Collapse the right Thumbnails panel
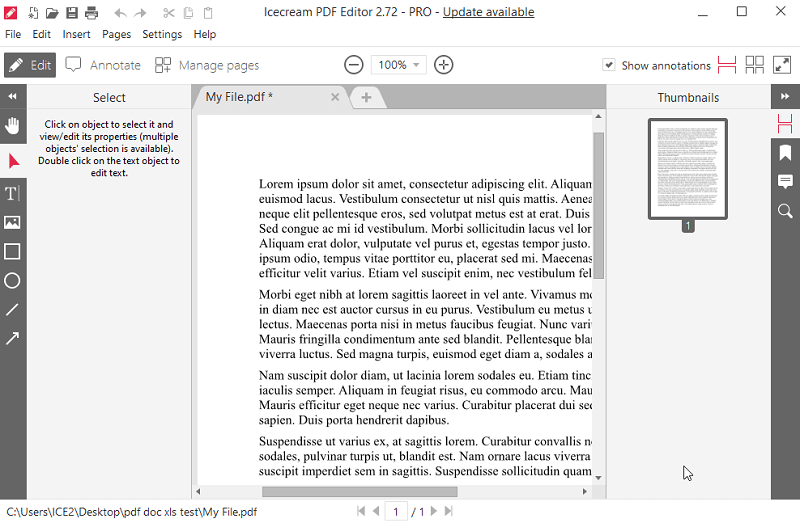 tap(785, 97)
